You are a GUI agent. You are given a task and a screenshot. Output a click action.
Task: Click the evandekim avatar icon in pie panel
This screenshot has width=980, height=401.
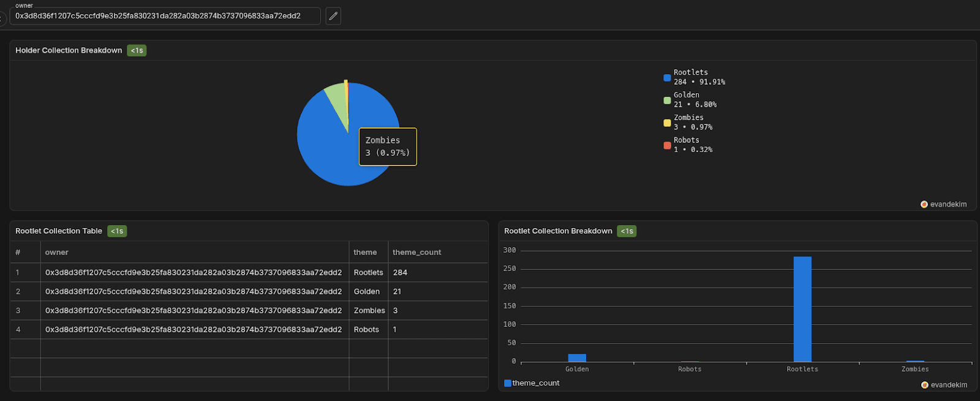coord(924,204)
